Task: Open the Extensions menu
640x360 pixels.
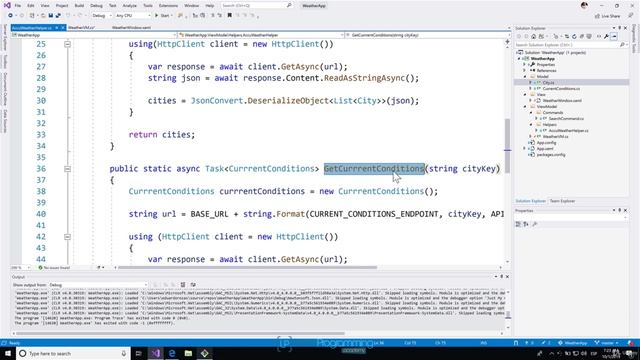Action: (x=168, y=6)
